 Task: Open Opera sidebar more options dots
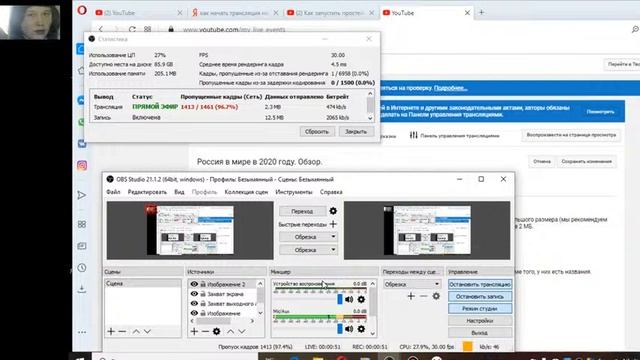pos(82,332)
